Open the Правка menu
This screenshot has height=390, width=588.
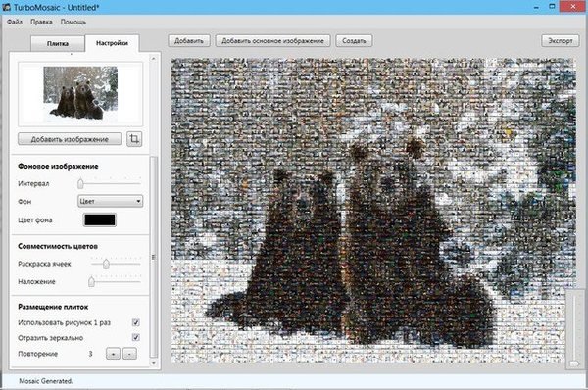point(41,22)
